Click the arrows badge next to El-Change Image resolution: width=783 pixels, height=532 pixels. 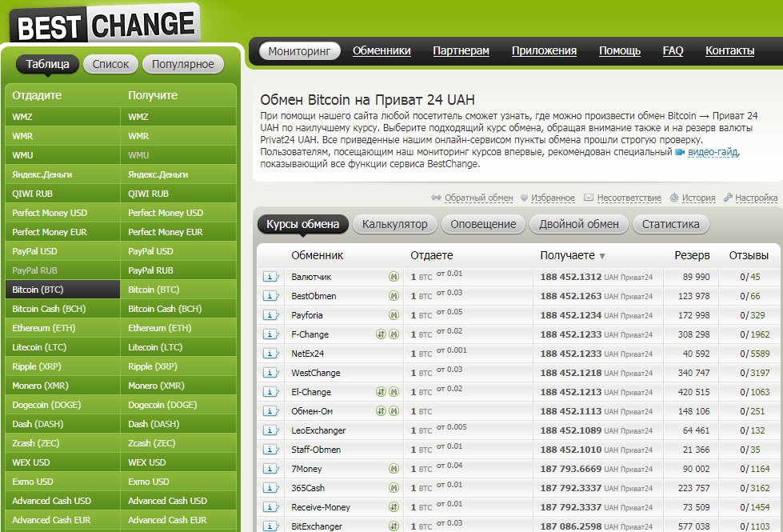[381, 392]
